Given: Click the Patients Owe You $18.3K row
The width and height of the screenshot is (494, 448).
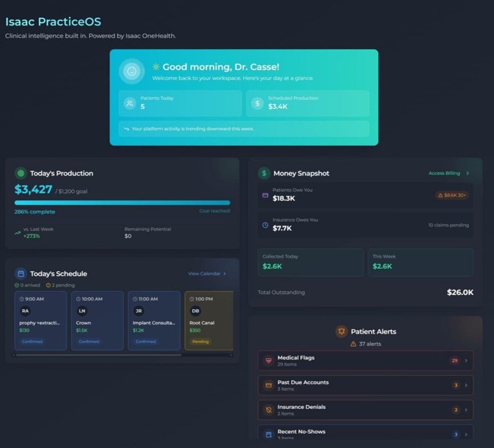Looking at the screenshot, I should tap(365, 195).
